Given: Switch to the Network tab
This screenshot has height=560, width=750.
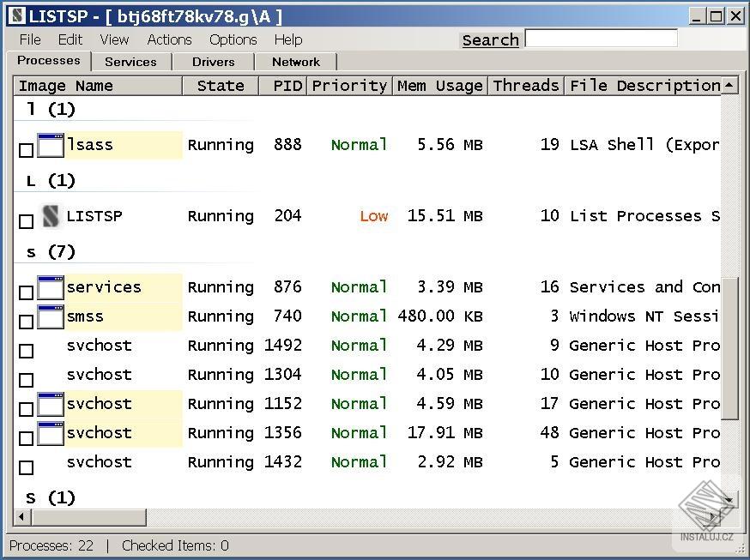Looking at the screenshot, I should point(296,62).
